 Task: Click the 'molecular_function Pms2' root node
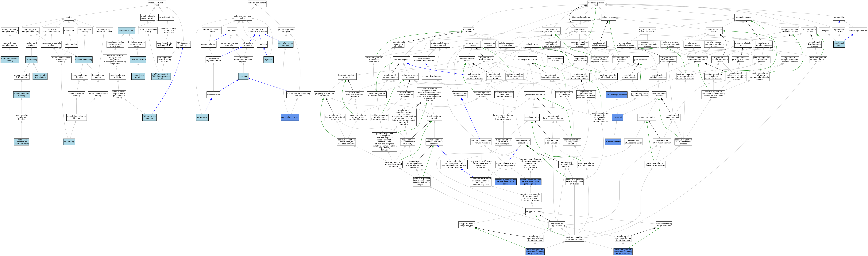click(x=157, y=4)
